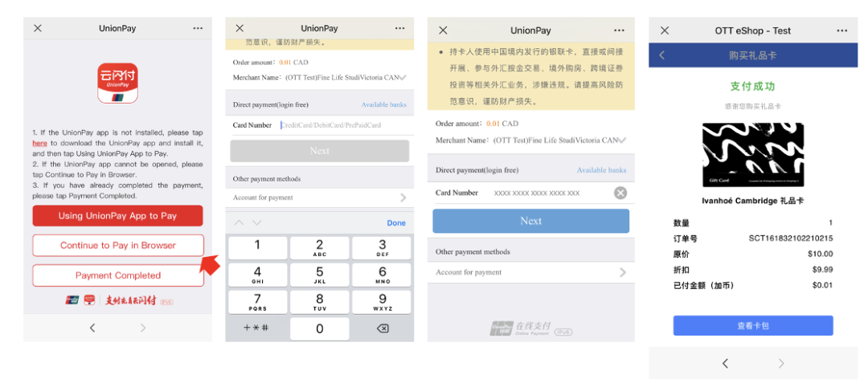868x387 pixels.
Task: Tap keypad digit 1
Action: coord(257,247)
